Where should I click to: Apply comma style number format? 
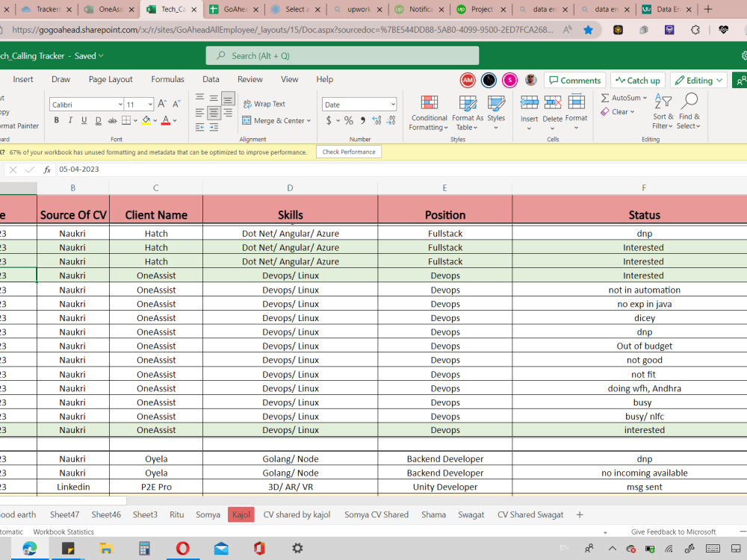pos(363,120)
